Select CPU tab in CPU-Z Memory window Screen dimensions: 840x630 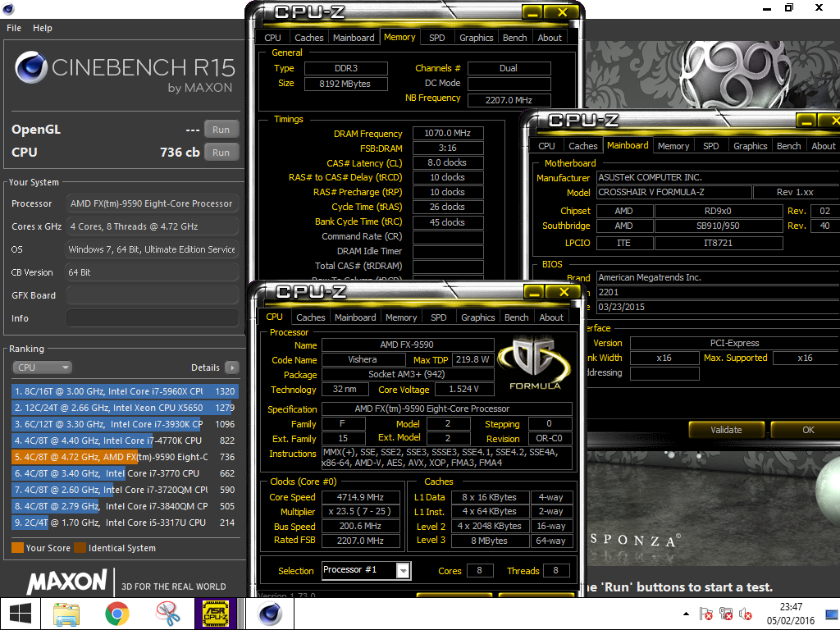(272, 38)
